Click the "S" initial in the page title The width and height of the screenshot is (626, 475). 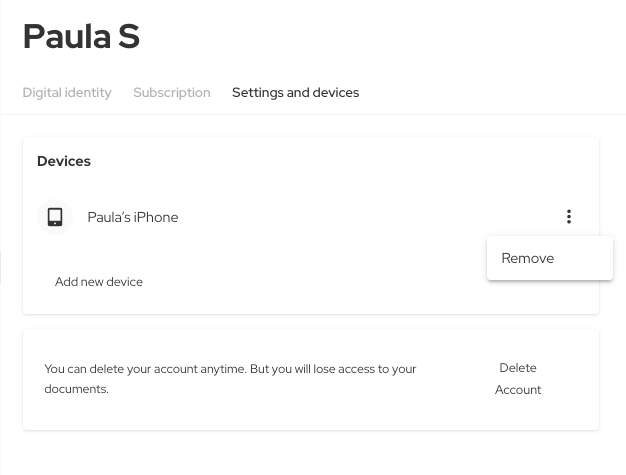pos(127,37)
